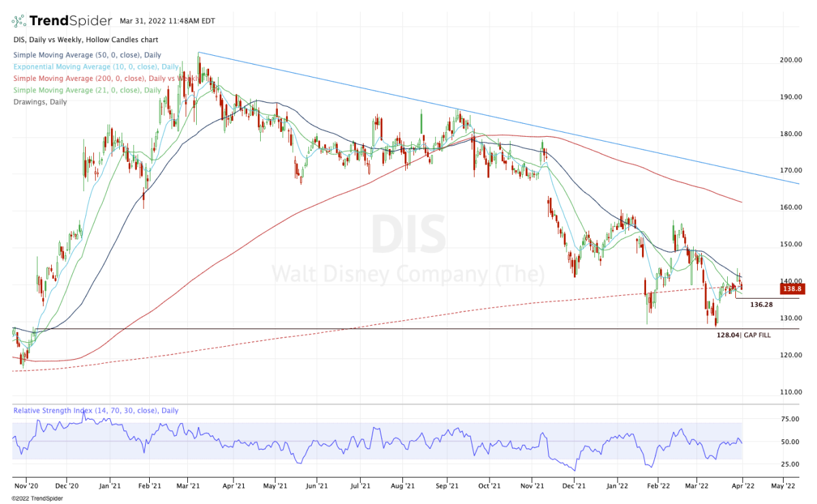Click the Jan '22 date axis label
This screenshot has width=817, height=504.
coord(618,486)
